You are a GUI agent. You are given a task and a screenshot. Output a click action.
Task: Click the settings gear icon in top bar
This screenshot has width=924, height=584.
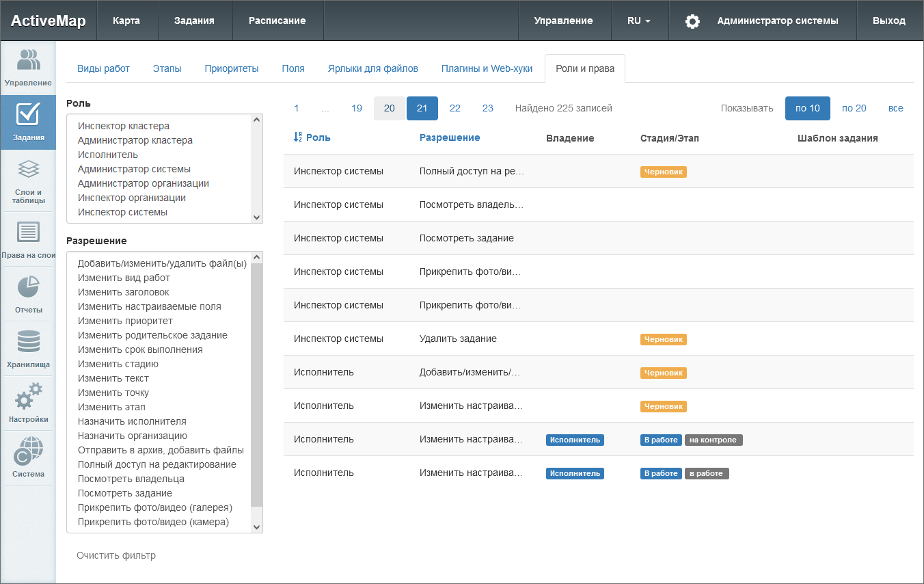point(692,21)
